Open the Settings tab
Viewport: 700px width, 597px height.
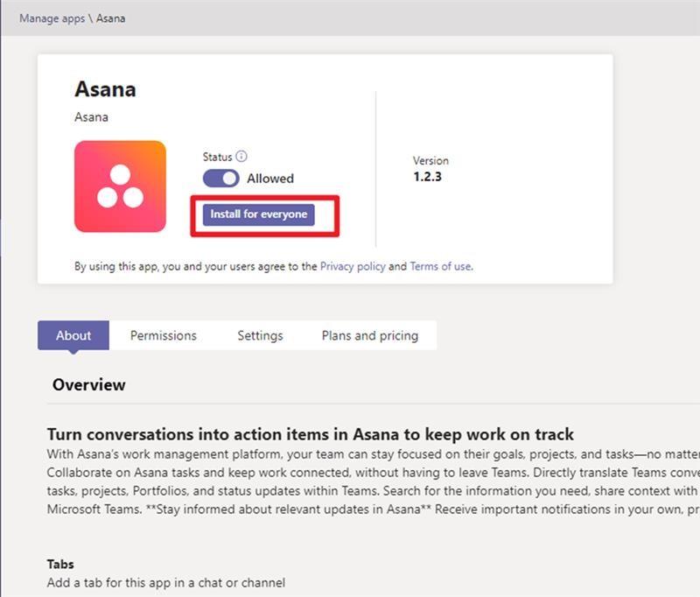click(x=260, y=335)
